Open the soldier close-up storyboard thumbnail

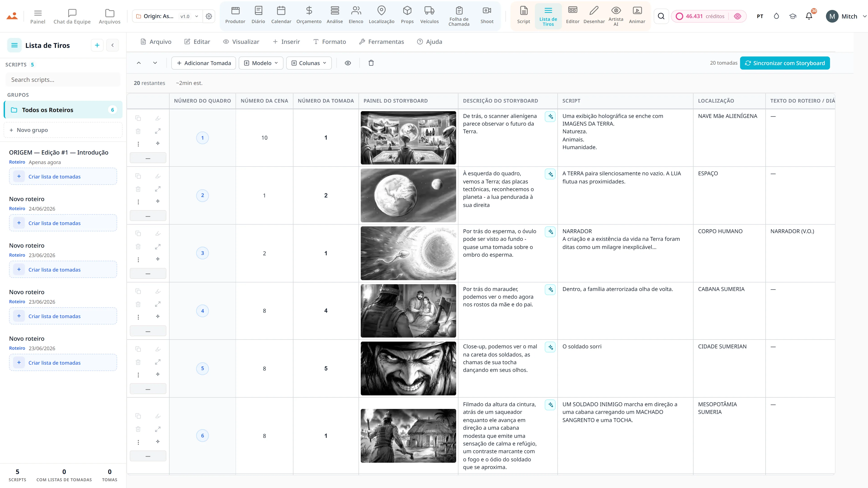408,368
